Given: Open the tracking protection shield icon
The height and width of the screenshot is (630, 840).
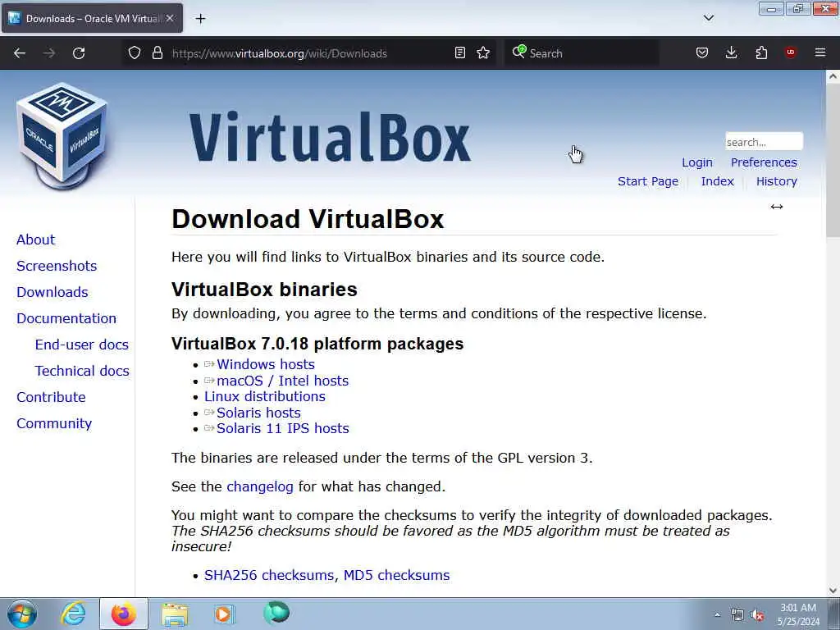Looking at the screenshot, I should point(135,53).
